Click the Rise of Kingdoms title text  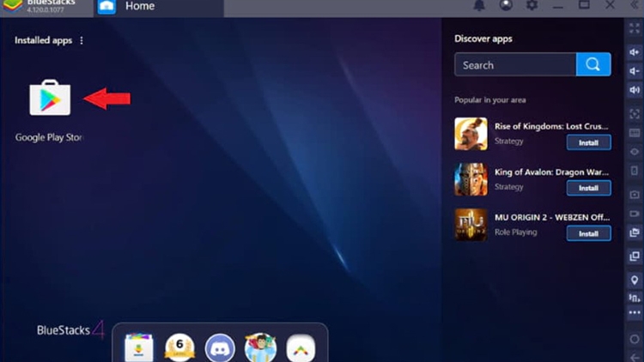[551, 126]
